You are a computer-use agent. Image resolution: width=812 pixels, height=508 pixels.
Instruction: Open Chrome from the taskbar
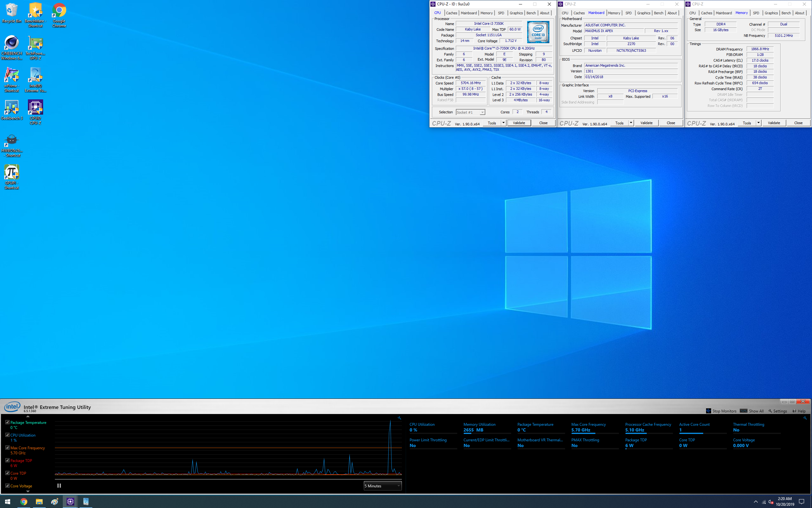[x=23, y=502]
